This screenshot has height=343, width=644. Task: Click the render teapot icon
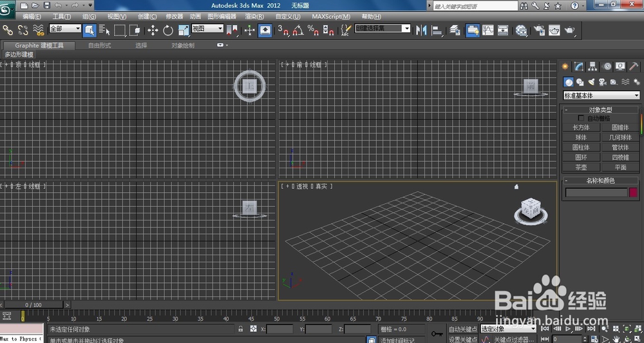(569, 30)
